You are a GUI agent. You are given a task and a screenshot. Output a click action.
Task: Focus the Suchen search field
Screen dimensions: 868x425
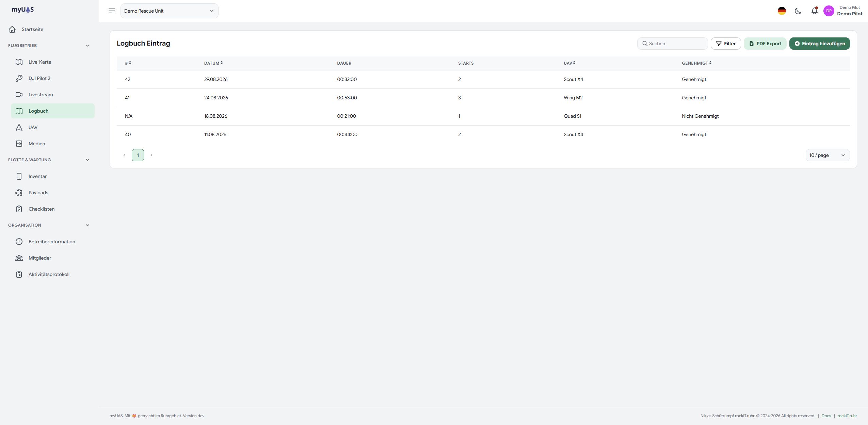(x=672, y=44)
